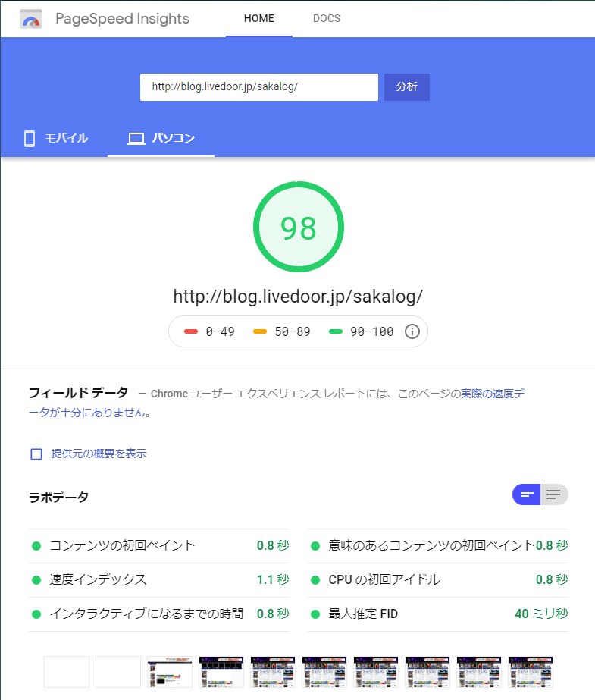The width and height of the screenshot is (595, 700).
Task: Click the 意味のあるコンテンツの初回ペイント metric
Action: pos(438,545)
